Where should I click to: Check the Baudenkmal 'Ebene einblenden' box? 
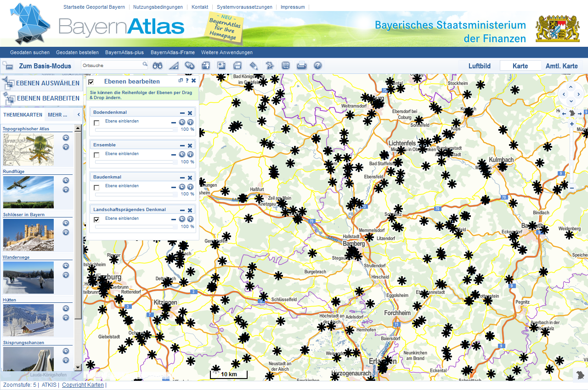tap(96, 188)
